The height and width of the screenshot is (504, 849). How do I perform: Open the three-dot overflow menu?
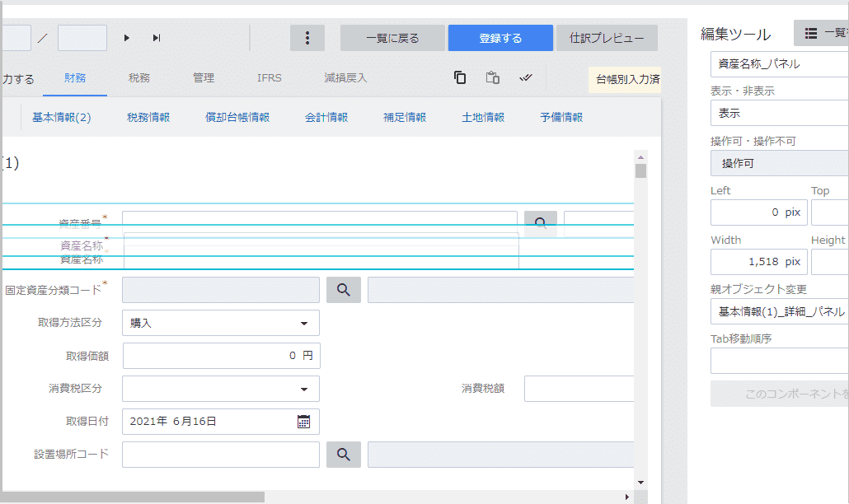[307, 37]
